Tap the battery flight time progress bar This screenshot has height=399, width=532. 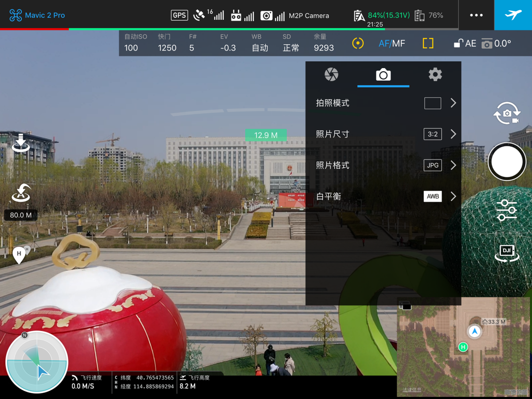229,29
